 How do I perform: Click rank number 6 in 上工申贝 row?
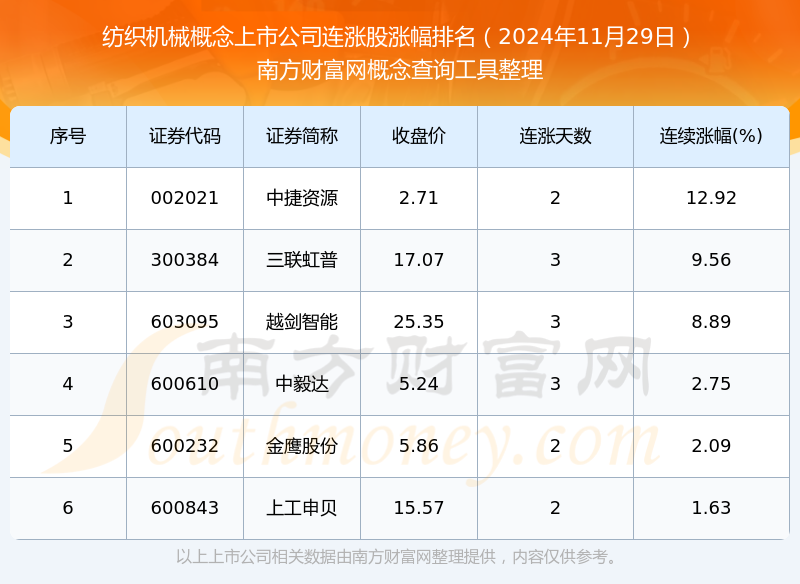click(x=68, y=508)
